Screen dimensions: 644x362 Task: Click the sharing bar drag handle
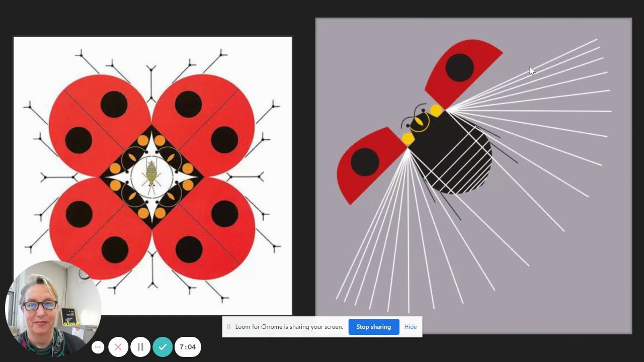coord(229,327)
